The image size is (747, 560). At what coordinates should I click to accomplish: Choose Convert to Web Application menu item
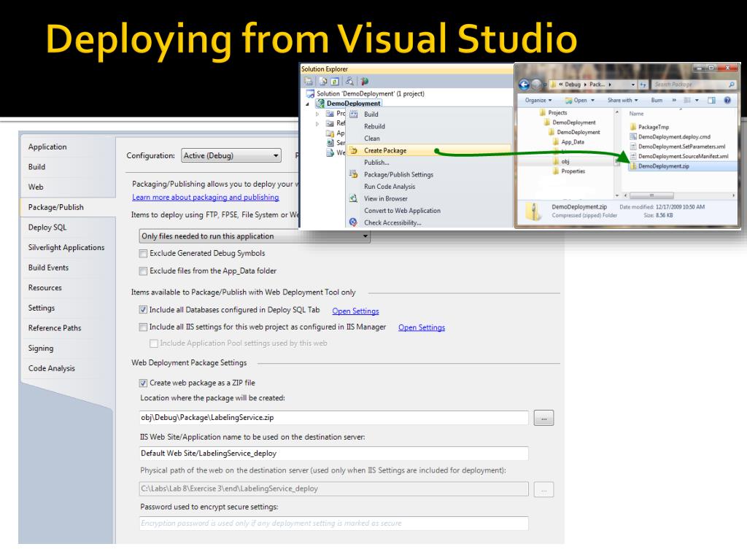(x=402, y=211)
